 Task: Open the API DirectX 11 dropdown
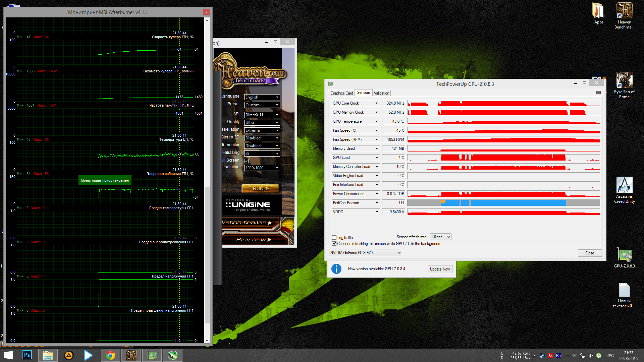(x=262, y=115)
